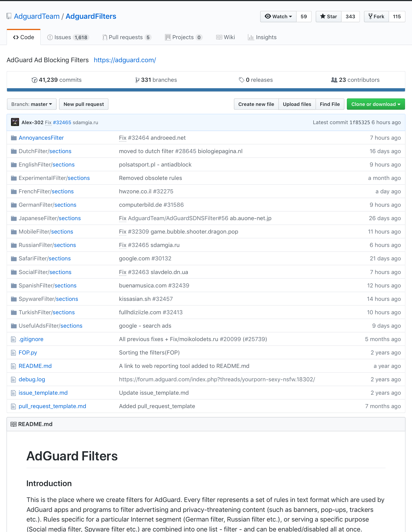Viewport: 412px width, 532px height.
Task: Open the Watch dropdown
Action: point(278,17)
